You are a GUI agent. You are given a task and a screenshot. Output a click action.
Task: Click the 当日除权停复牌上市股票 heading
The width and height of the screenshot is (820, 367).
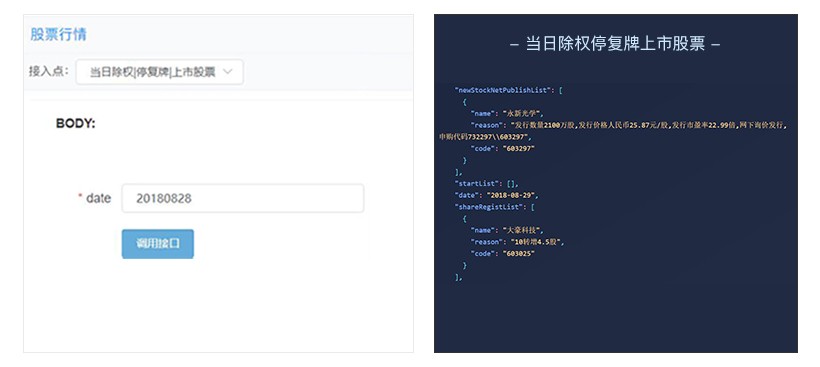pos(615,43)
